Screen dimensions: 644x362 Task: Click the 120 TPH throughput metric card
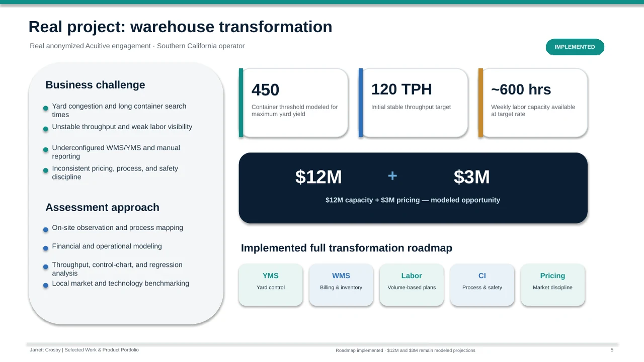click(x=413, y=103)
